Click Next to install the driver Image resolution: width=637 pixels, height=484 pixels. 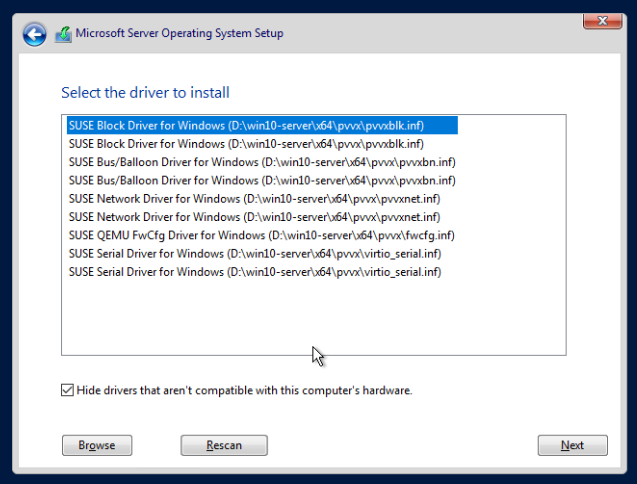(x=572, y=445)
